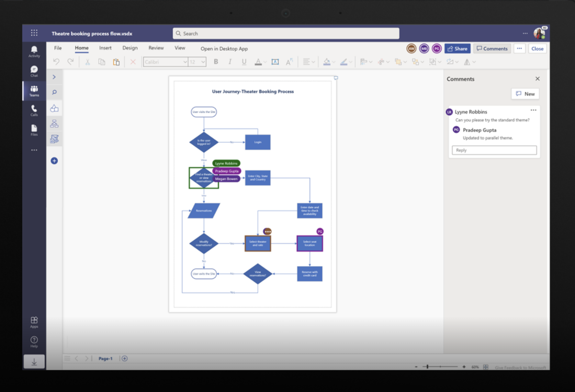
Task: Switch to the Design ribbon tab
Action: click(130, 48)
